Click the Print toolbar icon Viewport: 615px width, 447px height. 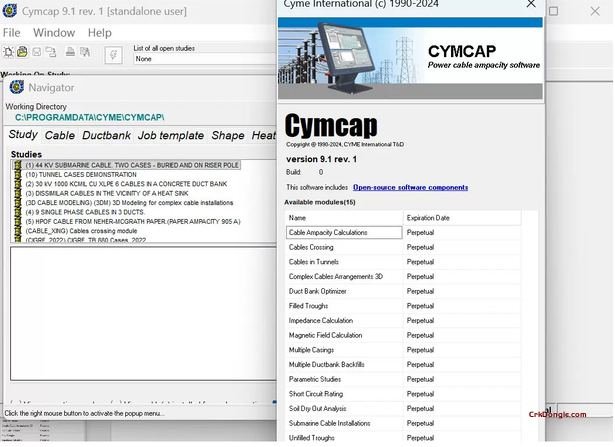pos(70,52)
